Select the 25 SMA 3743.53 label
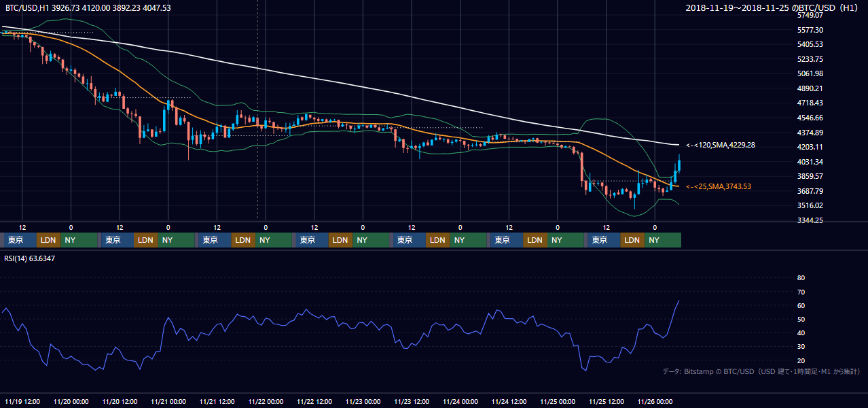The height and width of the screenshot is (408, 868). [x=718, y=186]
